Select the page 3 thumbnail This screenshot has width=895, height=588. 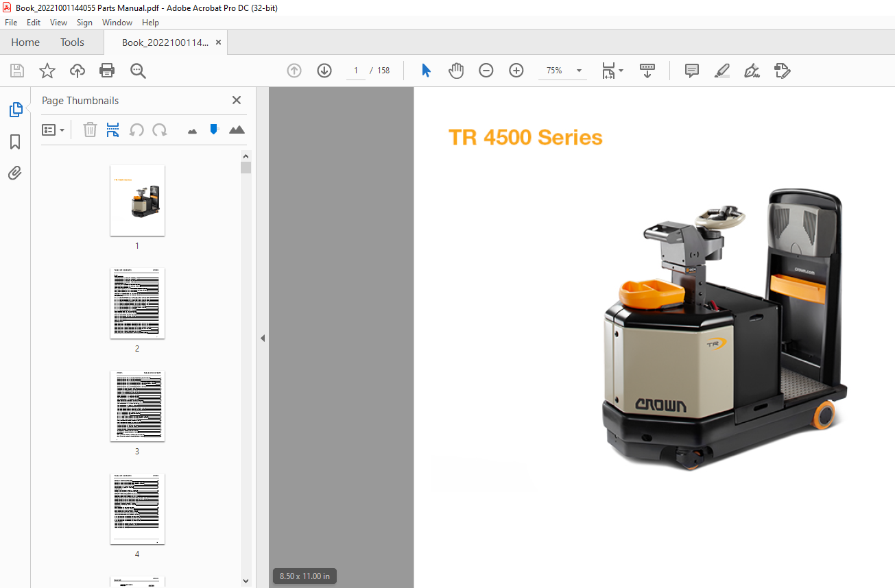(137, 406)
